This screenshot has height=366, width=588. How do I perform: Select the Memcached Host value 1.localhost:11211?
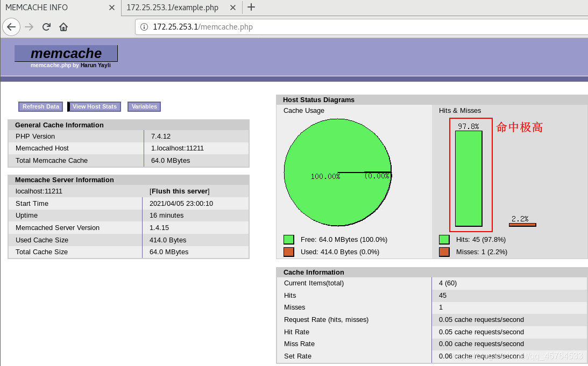click(178, 148)
